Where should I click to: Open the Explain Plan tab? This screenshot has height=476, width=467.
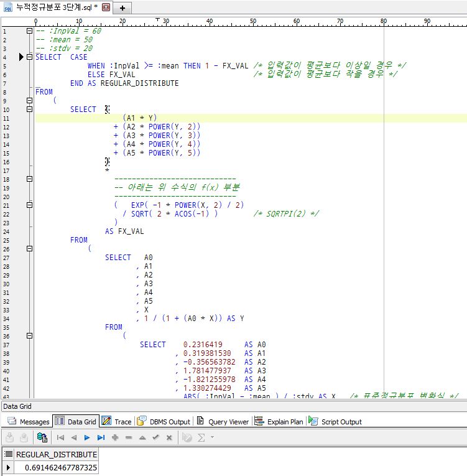click(x=279, y=421)
